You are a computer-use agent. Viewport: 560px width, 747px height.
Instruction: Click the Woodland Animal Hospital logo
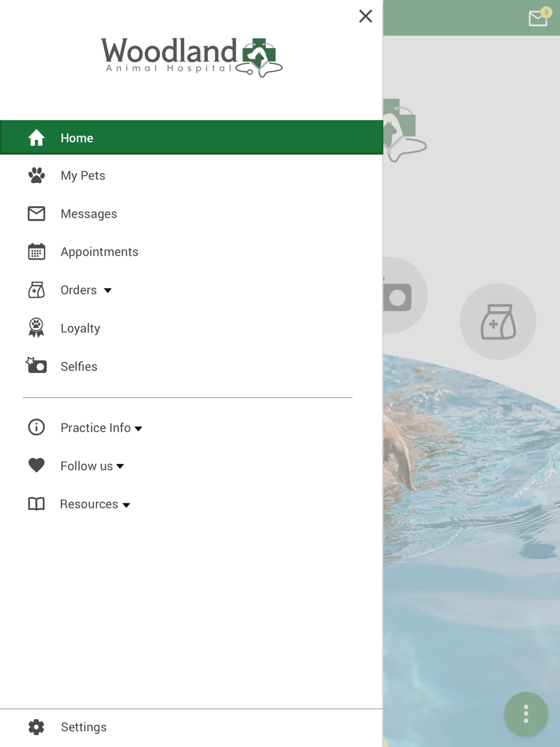[x=192, y=57]
